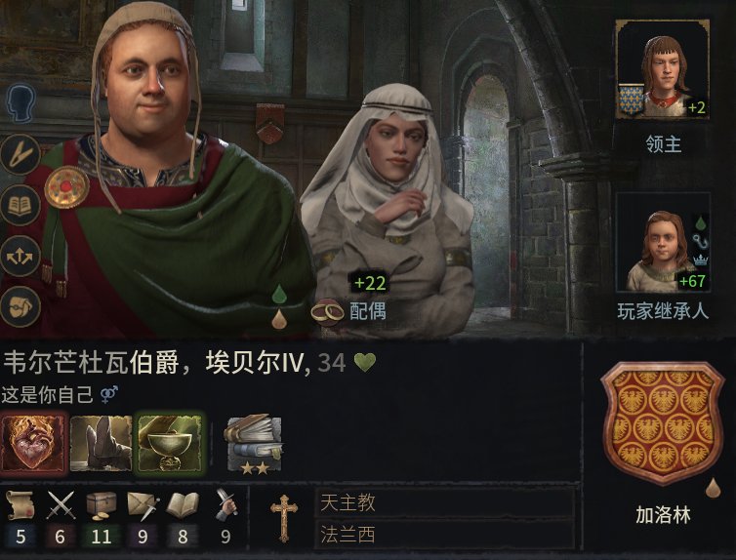
Task: Open the open-book sidebar icon
Action: coord(20,205)
